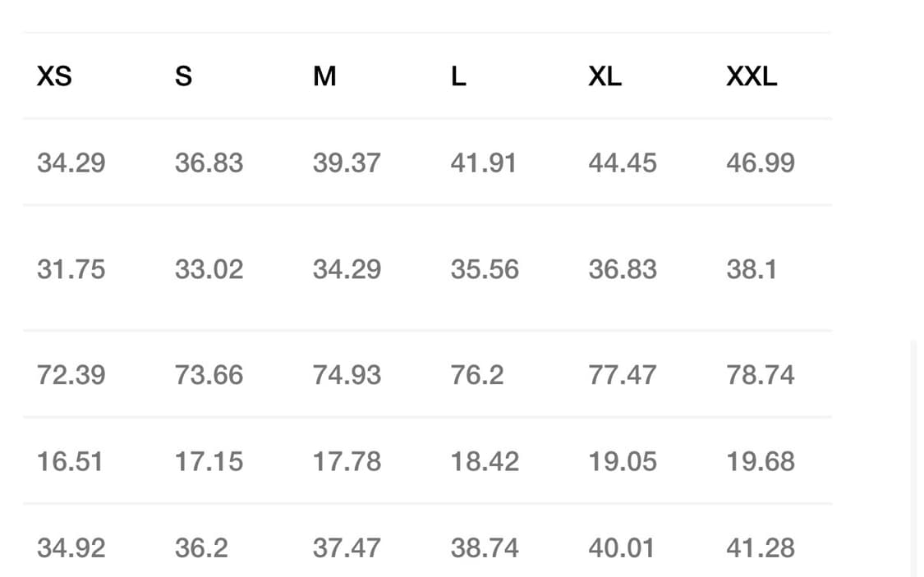
Task: Click the 78.74 cell
Action: pos(760,375)
